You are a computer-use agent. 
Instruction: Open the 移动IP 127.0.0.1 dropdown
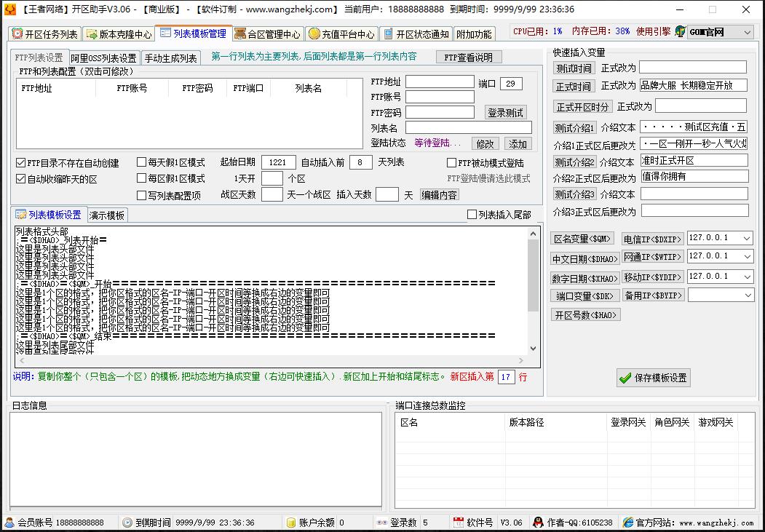point(747,277)
